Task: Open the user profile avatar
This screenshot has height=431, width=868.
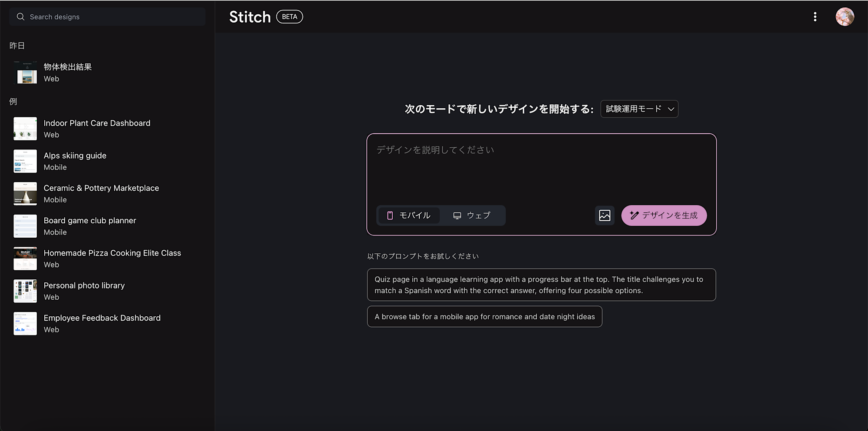Action: pos(845,17)
